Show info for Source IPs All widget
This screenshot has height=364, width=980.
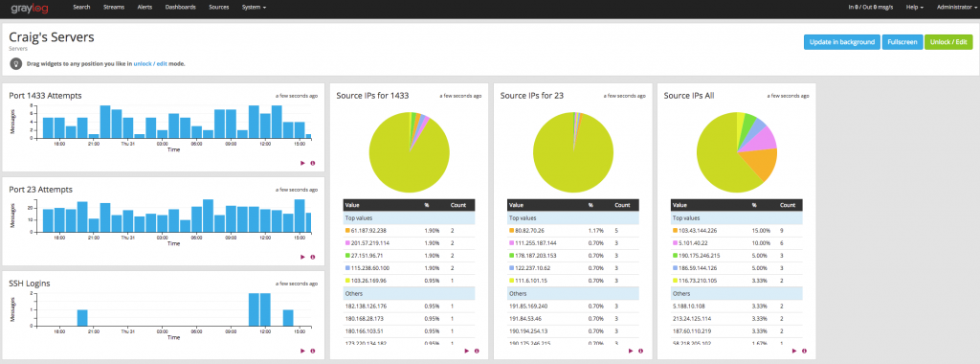tap(804, 351)
